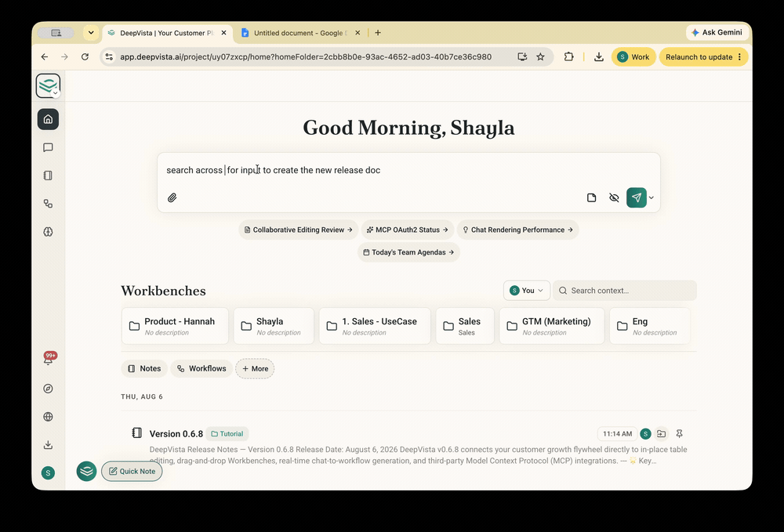Open the Home icon in sidebar
Image resolution: width=784 pixels, height=532 pixels.
[48, 119]
